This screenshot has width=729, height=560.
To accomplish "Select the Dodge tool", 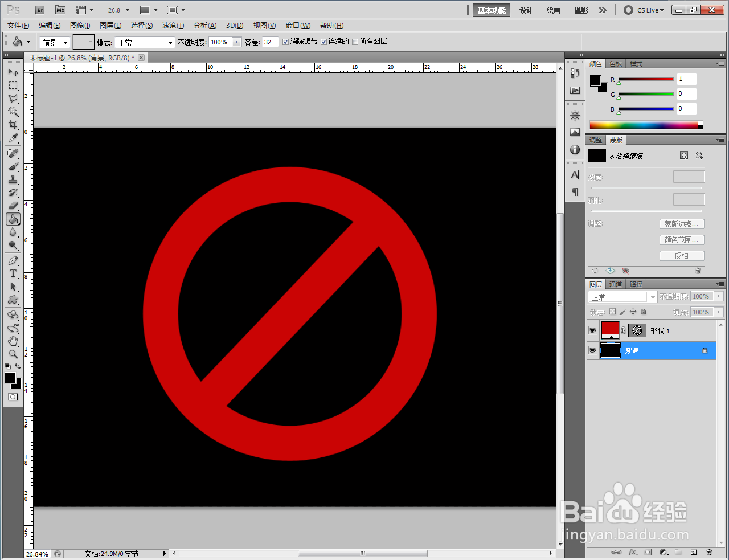I will click(x=13, y=246).
